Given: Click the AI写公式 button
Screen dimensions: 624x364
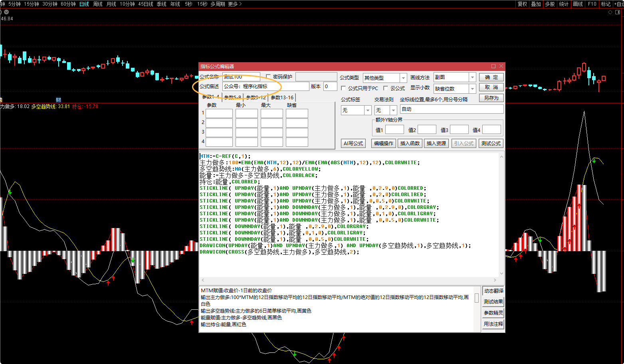Looking at the screenshot, I should point(353,143).
